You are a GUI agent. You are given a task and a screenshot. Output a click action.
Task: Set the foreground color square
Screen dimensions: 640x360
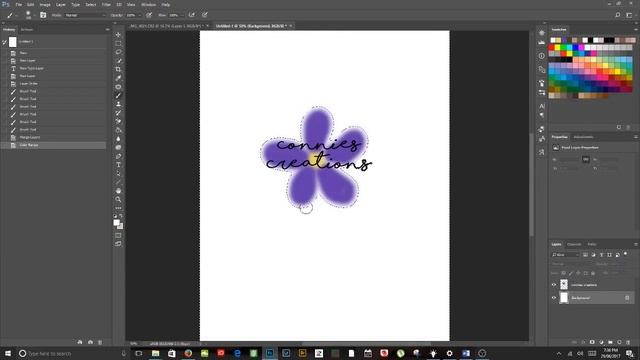[116, 222]
